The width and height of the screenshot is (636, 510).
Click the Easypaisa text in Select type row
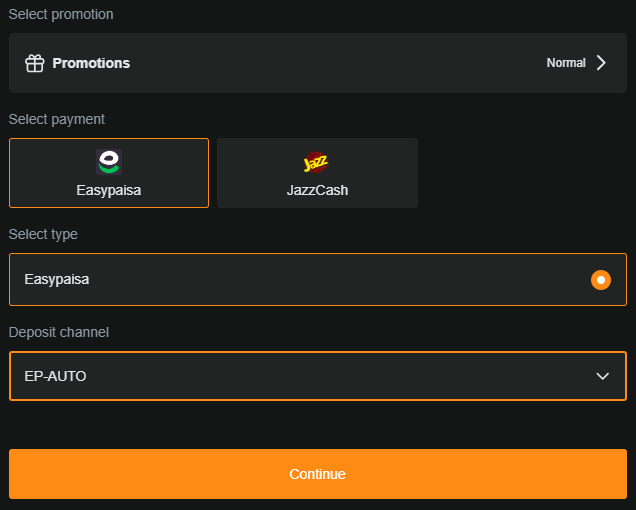[57, 280]
